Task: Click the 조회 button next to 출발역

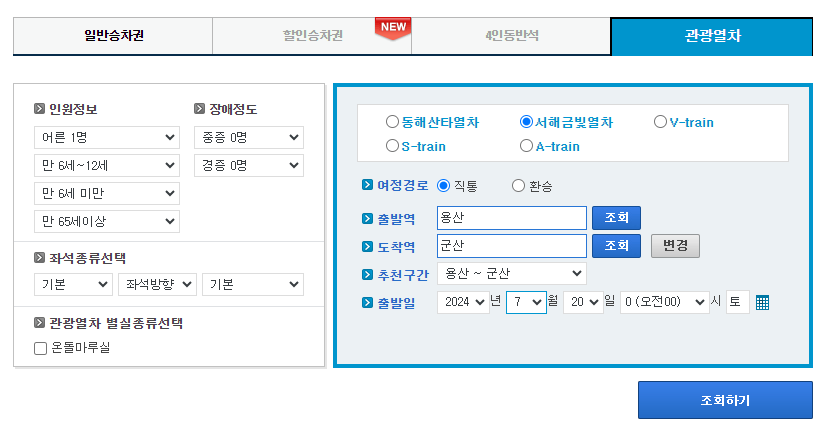Action: pyautogui.click(x=616, y=218)
